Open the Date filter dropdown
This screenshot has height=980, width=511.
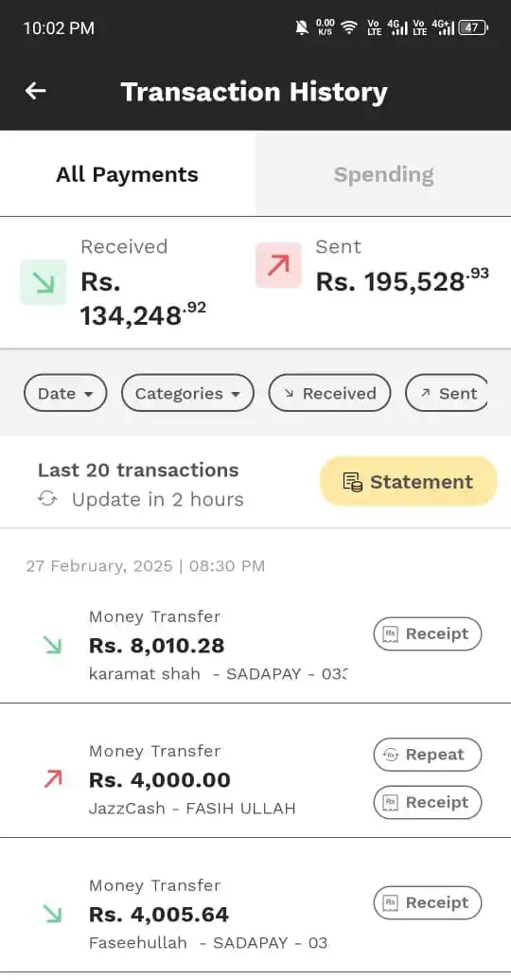pos(65,393)
